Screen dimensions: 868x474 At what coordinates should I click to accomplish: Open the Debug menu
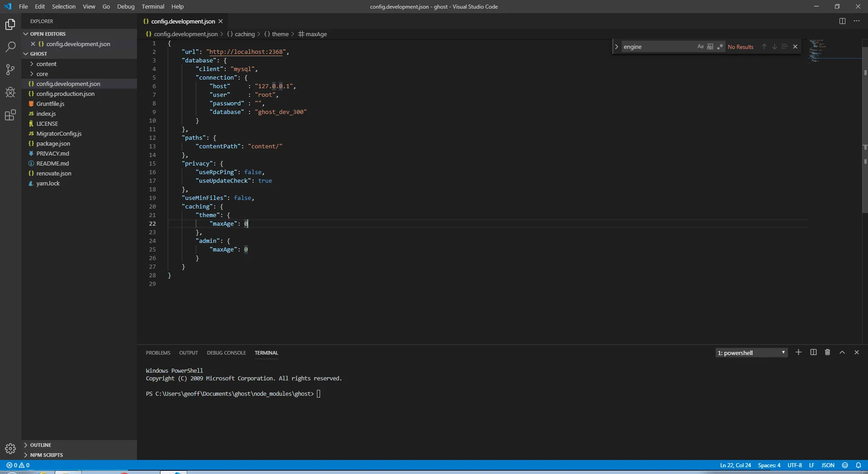(x=126, y=6)
